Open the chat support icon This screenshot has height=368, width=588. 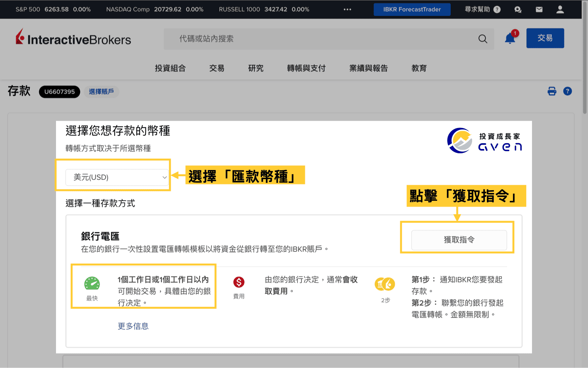point(518,9)
